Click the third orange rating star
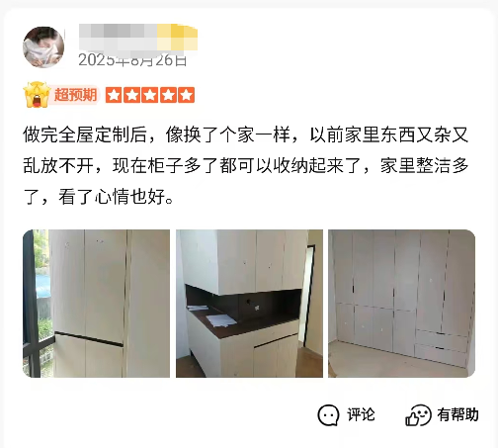Image resolution: width=498 pixels, height=448 pixels. [x=150, y=95]
